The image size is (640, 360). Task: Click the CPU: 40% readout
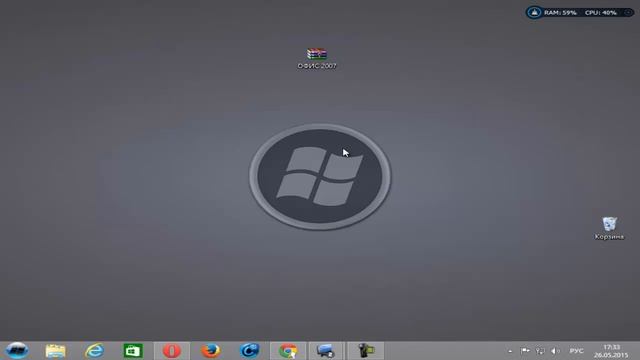(600, 13)
